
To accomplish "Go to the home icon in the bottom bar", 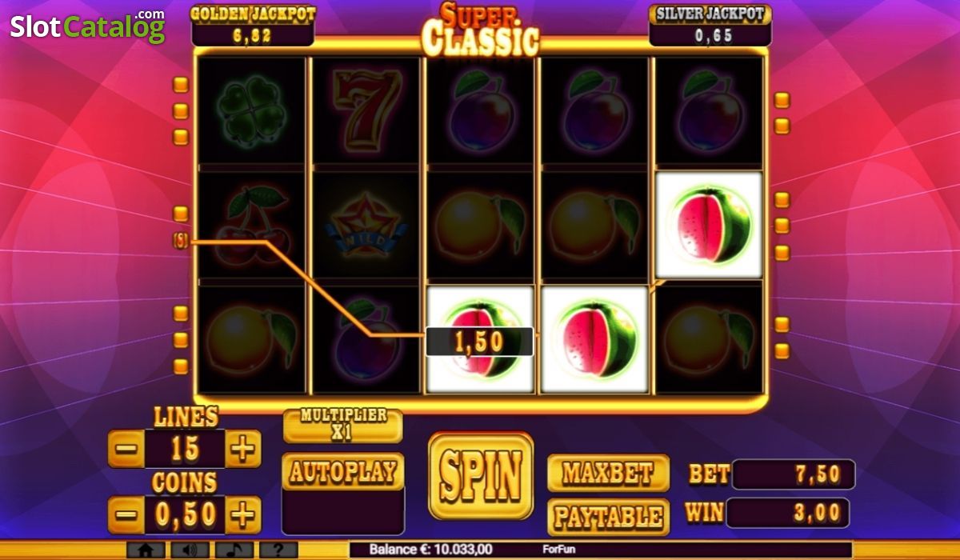I will click(146, 550).
